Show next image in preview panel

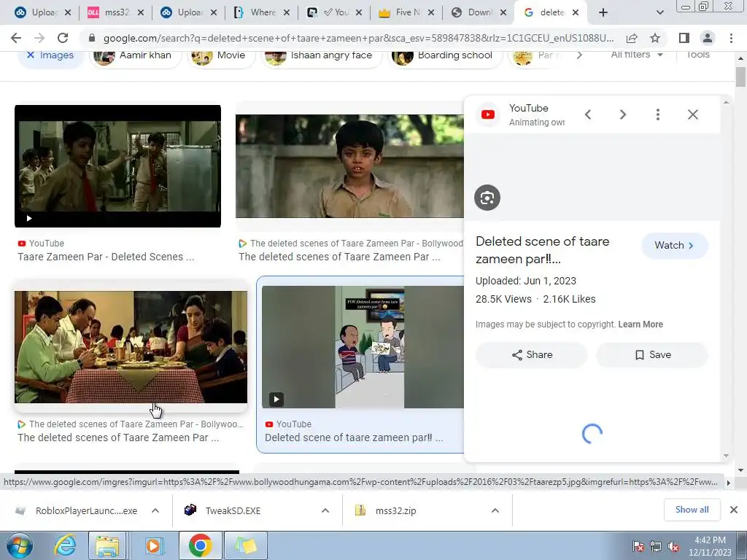click(623, 114)
